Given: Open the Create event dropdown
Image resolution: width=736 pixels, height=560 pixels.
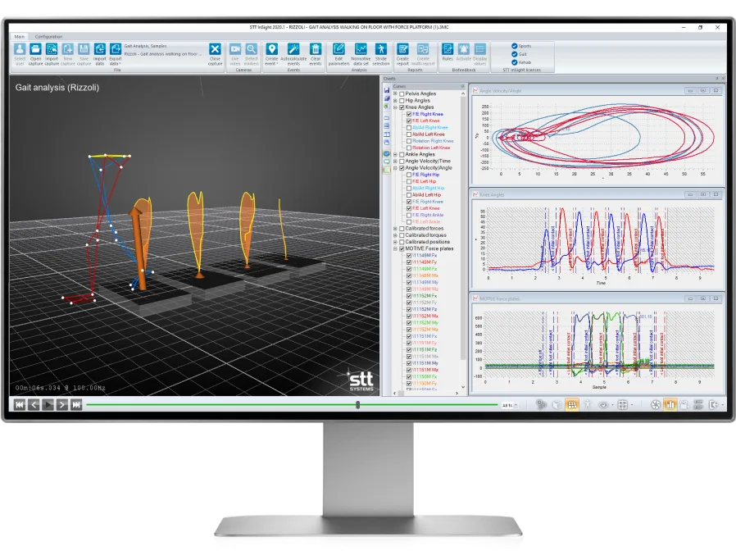Looking at the screenshot, I should 272,52.
